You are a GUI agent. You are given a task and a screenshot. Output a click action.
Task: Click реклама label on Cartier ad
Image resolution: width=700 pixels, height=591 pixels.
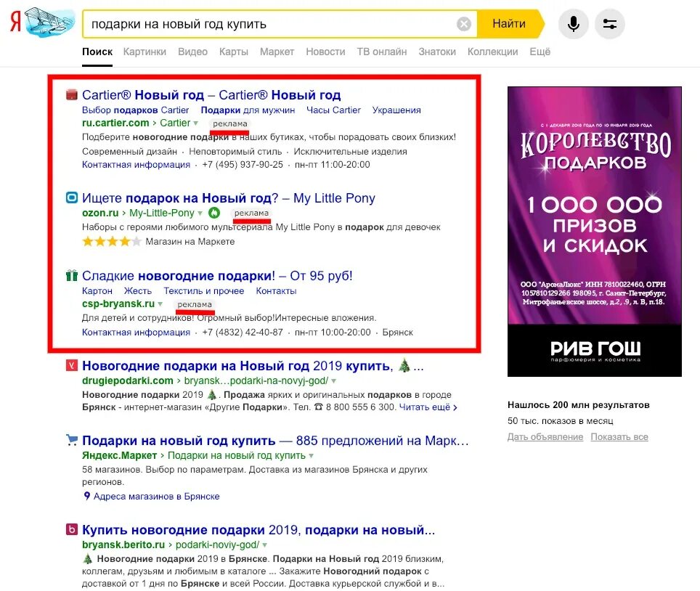coord(230,123)
